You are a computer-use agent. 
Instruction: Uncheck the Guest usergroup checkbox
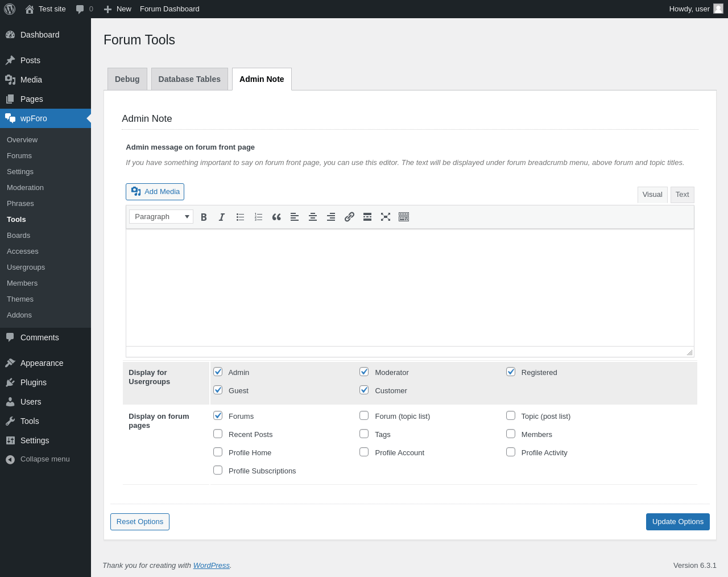(x=218, y=390)
